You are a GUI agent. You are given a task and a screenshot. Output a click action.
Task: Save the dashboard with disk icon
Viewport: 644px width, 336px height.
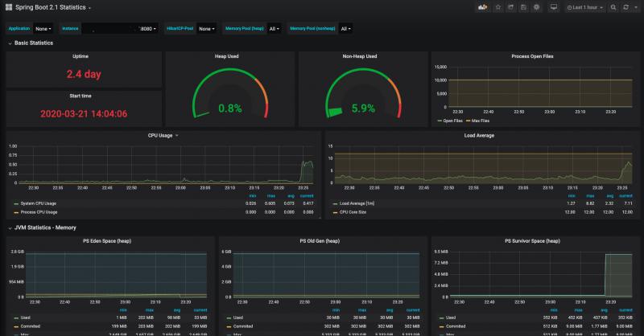(x=524, y=7)
